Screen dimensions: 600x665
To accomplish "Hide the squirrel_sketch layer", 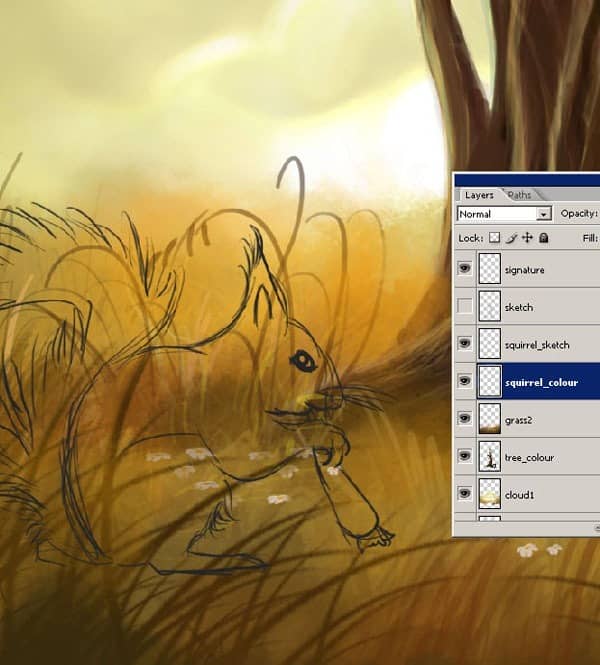I will coord(465,343).
